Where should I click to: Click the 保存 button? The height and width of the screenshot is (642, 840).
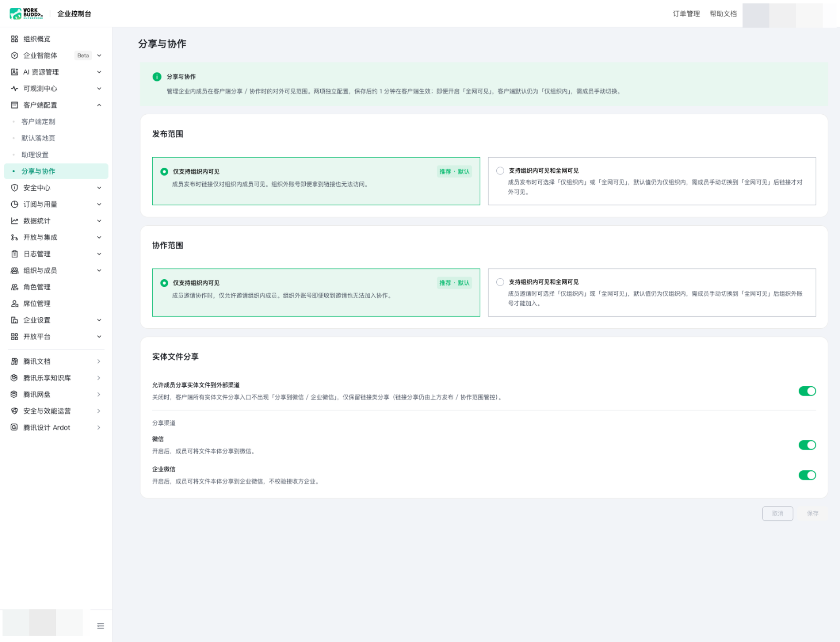[813, 514]
